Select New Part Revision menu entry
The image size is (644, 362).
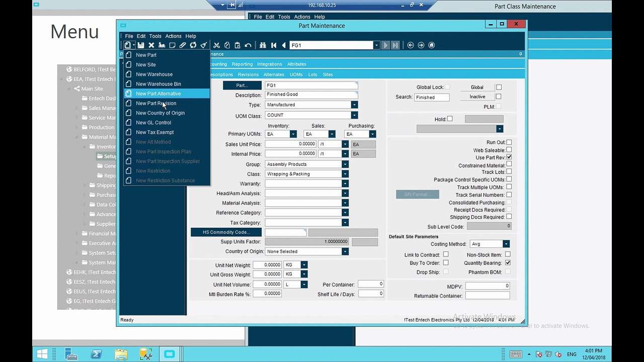(x=167, y=103)
